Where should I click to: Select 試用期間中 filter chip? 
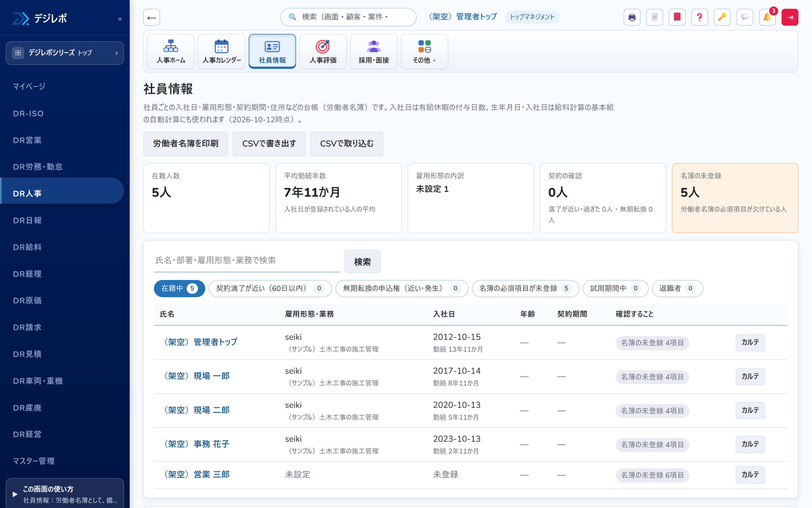[615, 288]
